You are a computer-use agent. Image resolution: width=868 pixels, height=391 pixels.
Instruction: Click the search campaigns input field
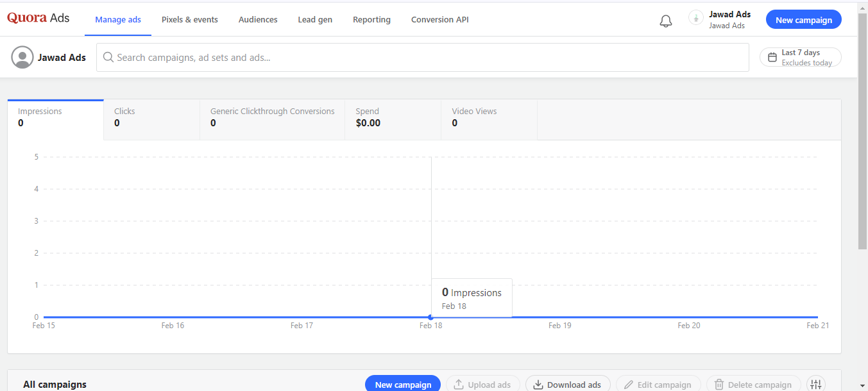[x=423, y=58]
